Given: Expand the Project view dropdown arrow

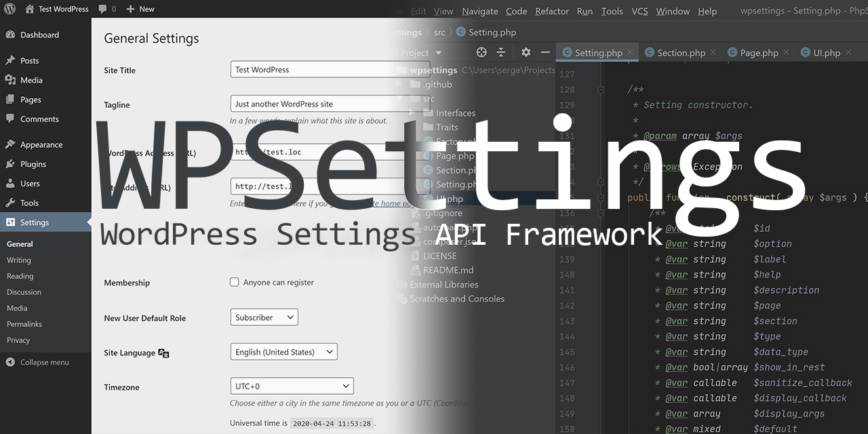Looking at the screenshot, I should (x=438, y=52).
